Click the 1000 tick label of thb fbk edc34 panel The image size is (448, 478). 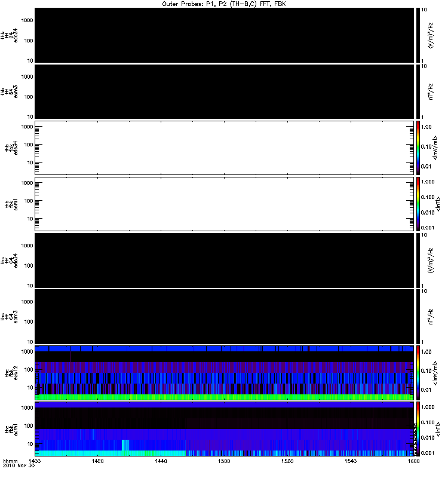point(27,127)
